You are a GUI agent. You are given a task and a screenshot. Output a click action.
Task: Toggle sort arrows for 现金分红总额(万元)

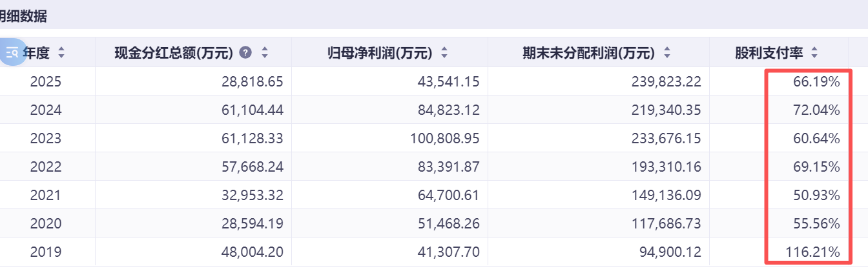264,53
